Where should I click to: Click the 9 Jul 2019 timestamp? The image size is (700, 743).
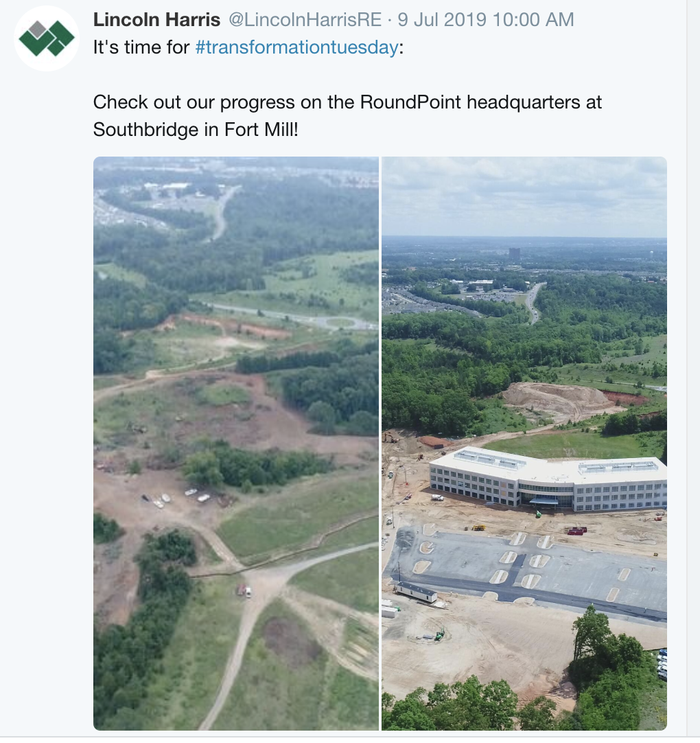485,20
